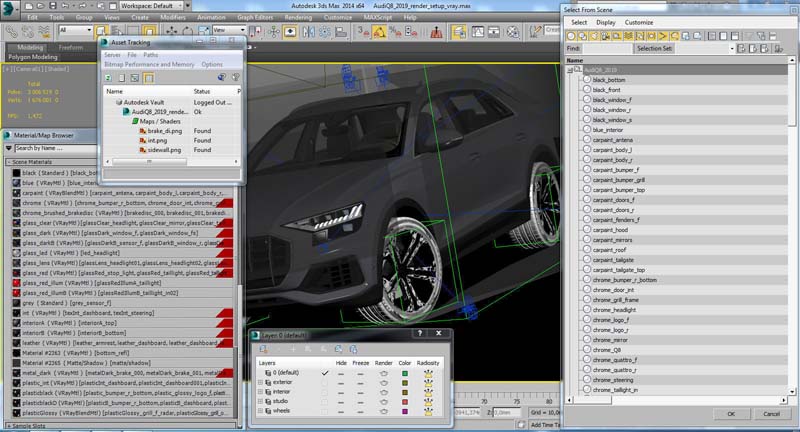
Task: Expand the studio layer in Layers list
Action: coord(262,400)
